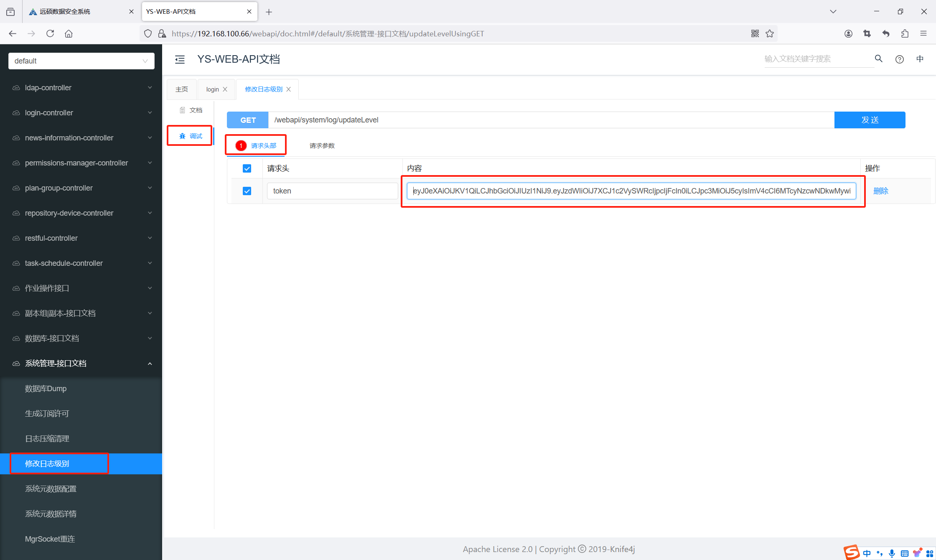Switch to the login tab
Screen dimensions: 936x560
pos(212,89)
